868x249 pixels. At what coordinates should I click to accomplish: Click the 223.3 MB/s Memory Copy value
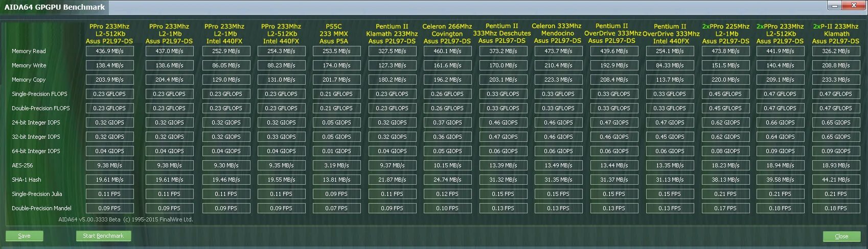pos(558,80)
